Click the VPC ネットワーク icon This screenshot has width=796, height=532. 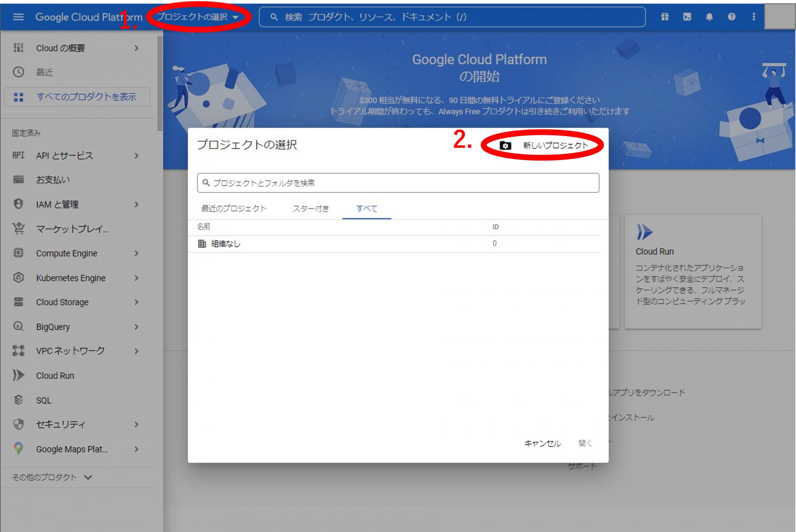point(18,350)
